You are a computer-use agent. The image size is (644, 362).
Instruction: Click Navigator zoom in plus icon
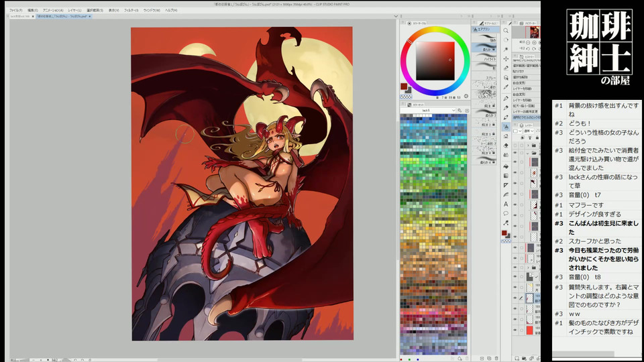(x=535, y=43)
